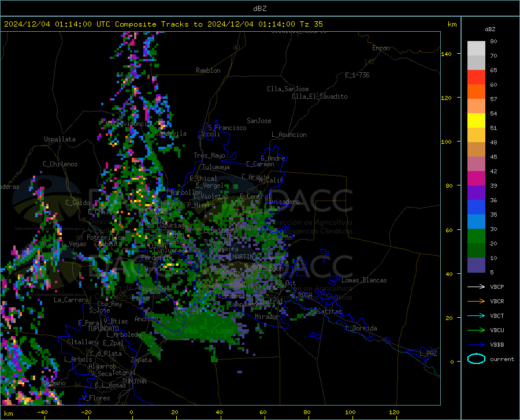Screen dimensions: 520x420
Task: Click the Gltallary map label
Action: 83,342
